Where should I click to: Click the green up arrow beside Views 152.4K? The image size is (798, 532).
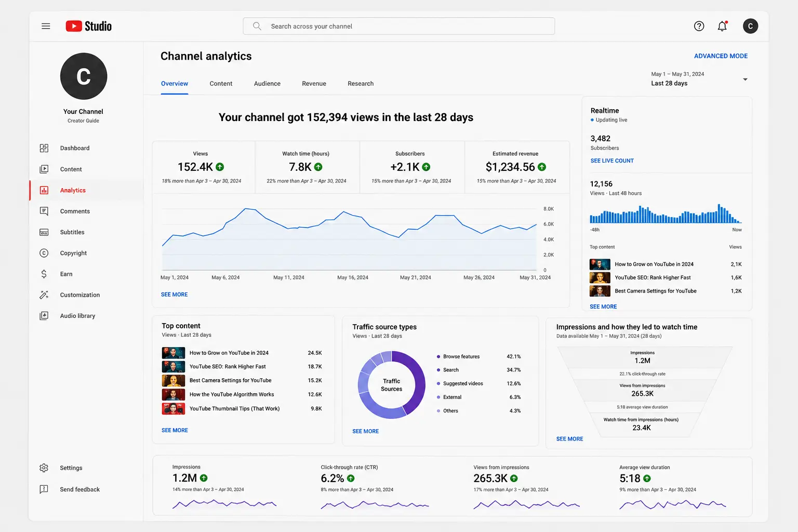[220, 167]
